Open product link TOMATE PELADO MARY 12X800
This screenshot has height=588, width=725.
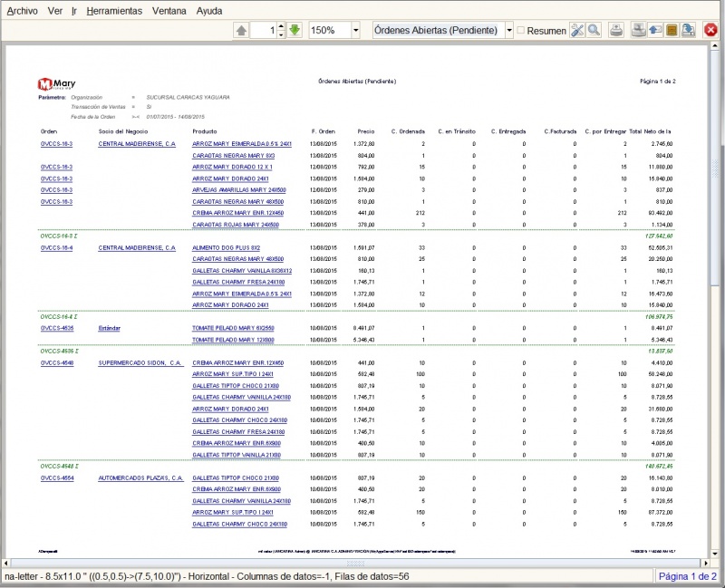pos(233,340)
